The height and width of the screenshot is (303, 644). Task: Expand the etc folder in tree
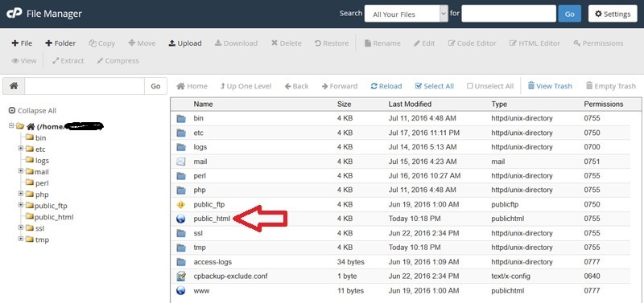[x=21, y=149]
